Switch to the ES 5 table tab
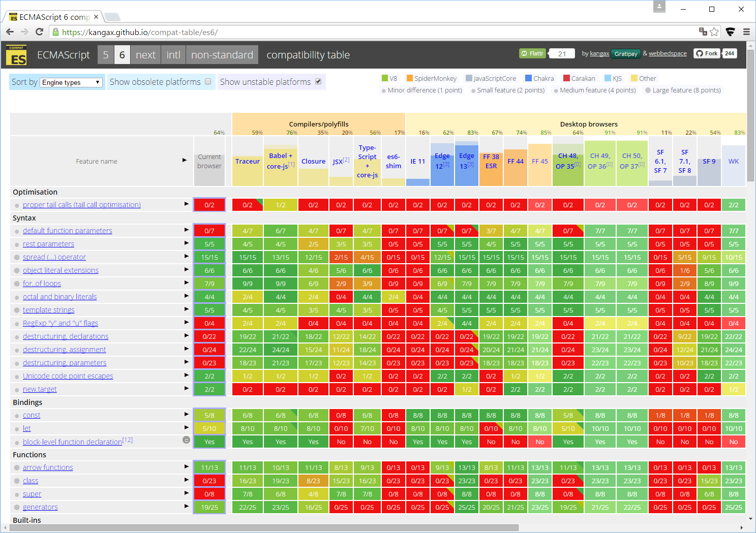This screenshot has width=756, height=533. 105,55
